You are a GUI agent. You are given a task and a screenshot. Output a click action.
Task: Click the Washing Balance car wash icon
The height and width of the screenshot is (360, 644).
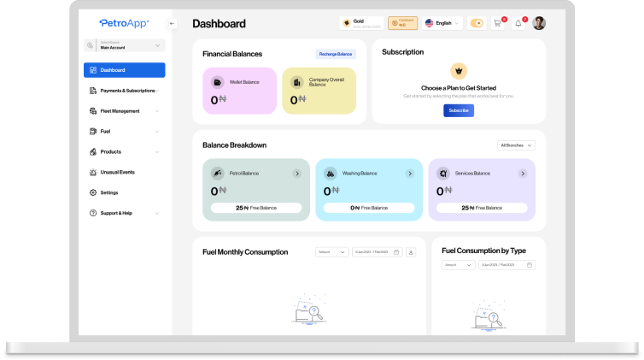click(331, 173)
